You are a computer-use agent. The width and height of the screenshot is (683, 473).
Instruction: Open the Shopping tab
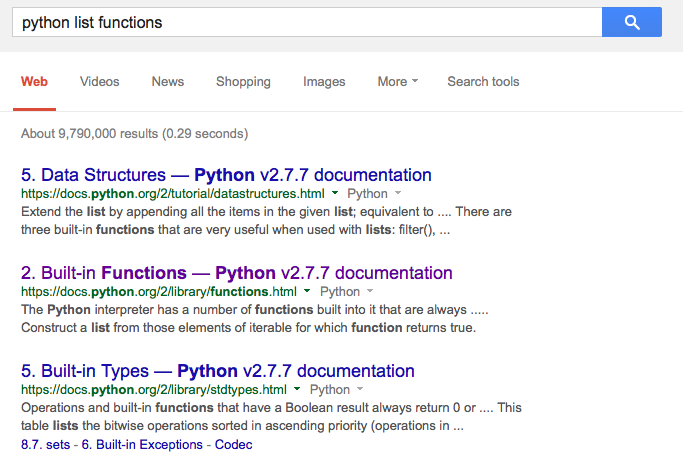click(x=243, y=82)
